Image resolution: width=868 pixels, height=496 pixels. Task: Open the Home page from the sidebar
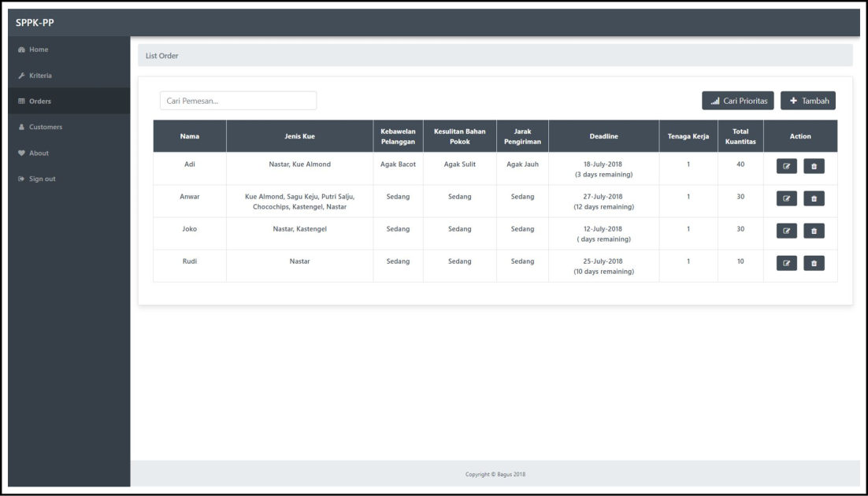coord(39,50)
